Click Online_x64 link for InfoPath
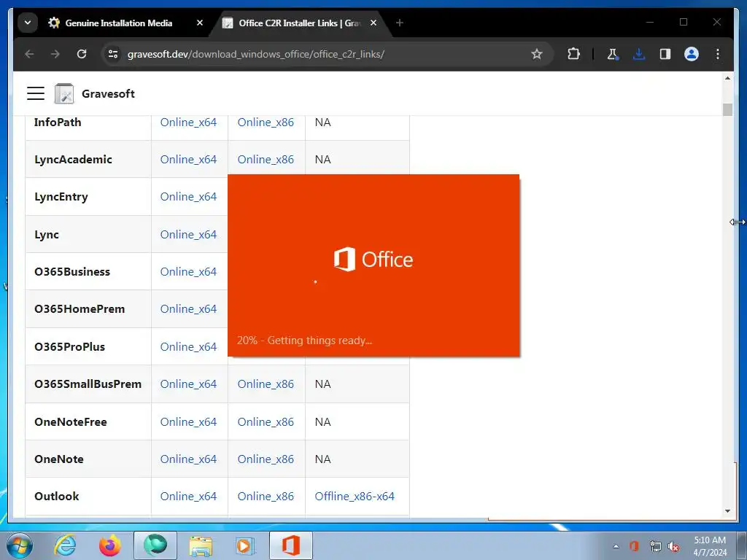The height and width of the screenshot is (560, 747). click(x=188, y=122)
